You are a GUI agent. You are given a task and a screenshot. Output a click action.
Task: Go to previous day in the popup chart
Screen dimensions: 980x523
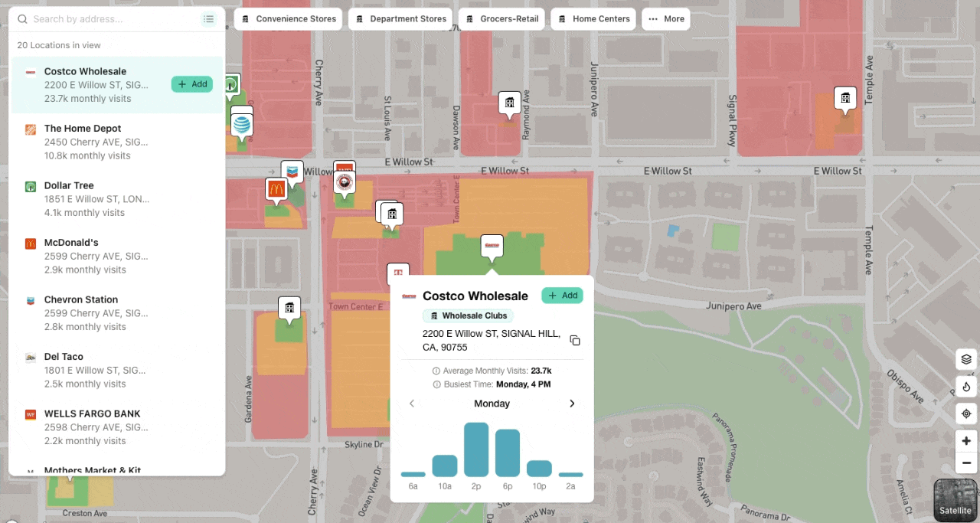[x=412, y=404]
